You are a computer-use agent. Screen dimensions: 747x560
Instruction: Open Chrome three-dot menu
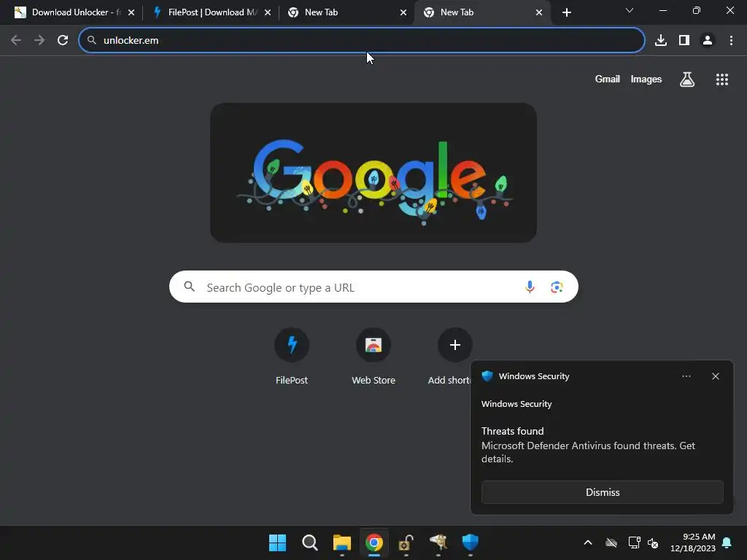point(731,40)
